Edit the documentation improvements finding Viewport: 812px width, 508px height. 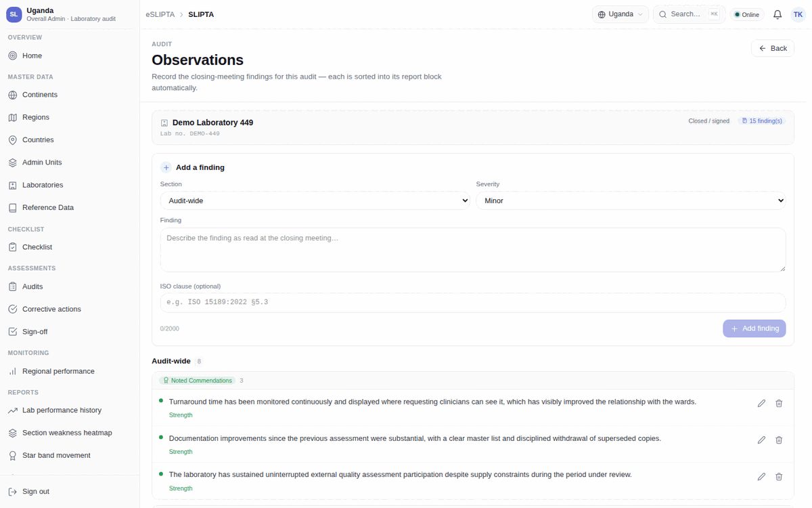[761, 440]
